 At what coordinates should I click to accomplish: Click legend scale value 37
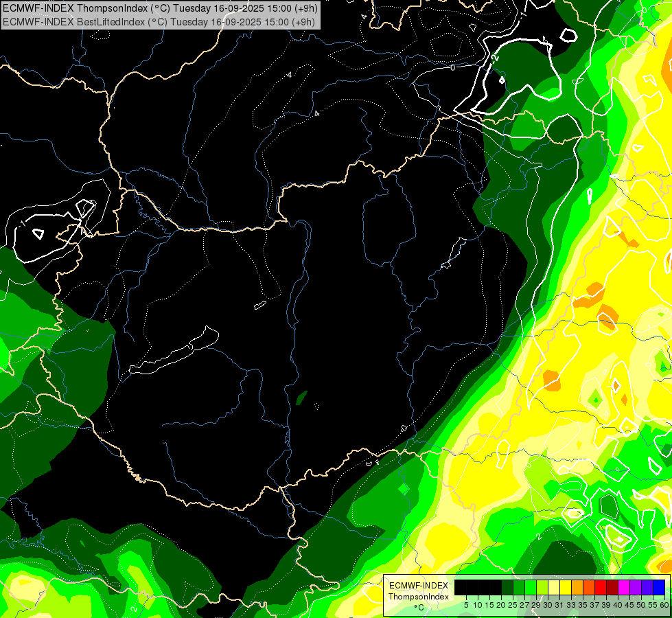[594, 605]
